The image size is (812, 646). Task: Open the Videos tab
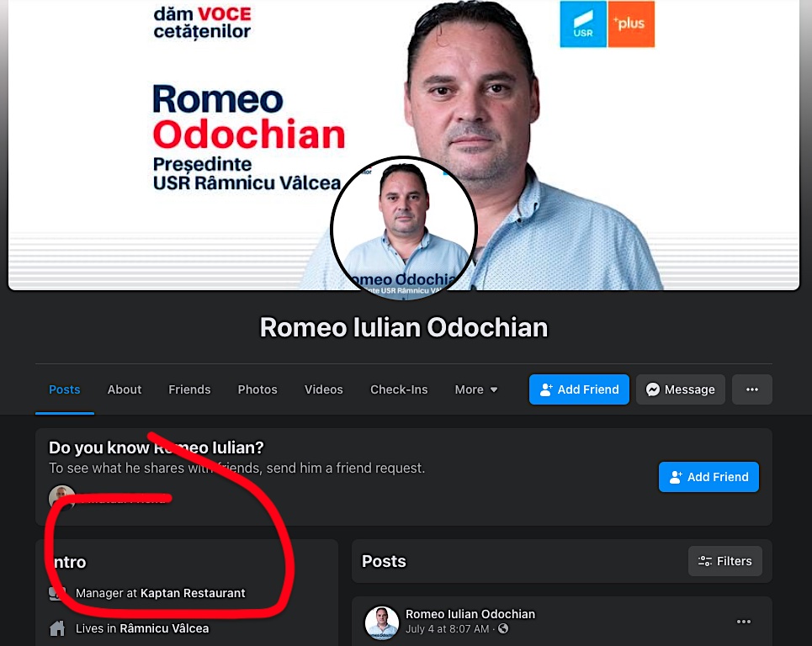(x=324, y=389)
